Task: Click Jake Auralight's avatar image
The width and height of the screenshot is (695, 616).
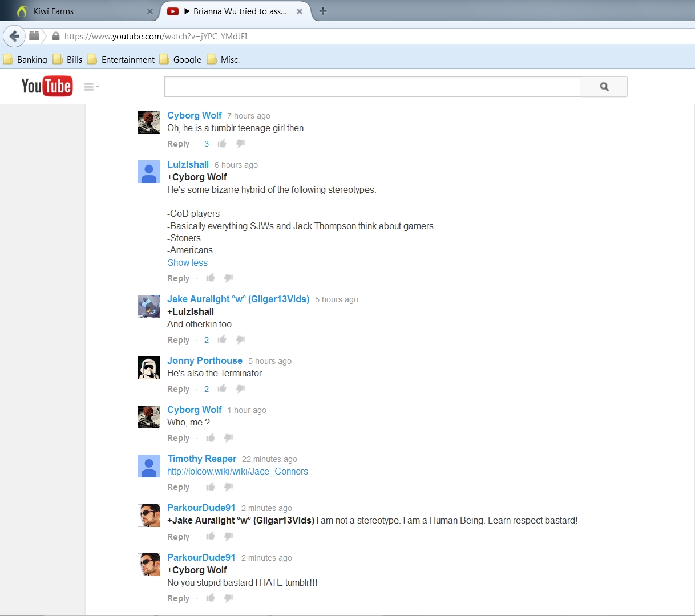Action: [149, 306]
